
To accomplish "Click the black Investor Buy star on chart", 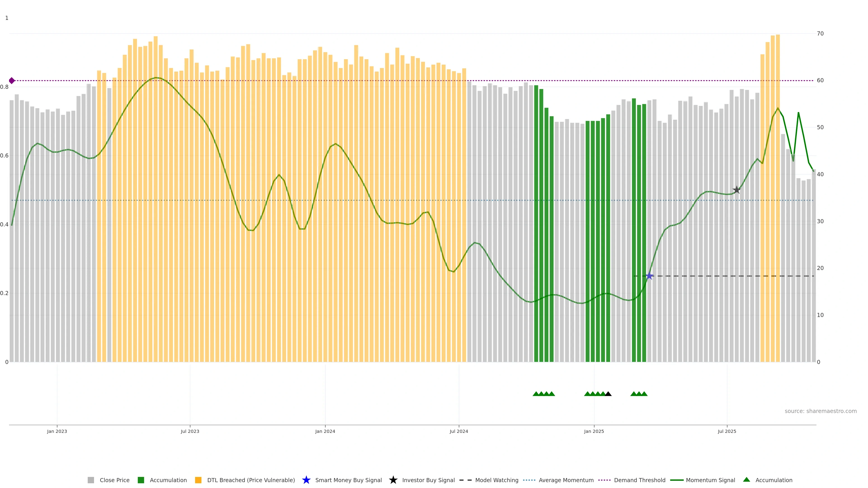I will tap(737, 190).
